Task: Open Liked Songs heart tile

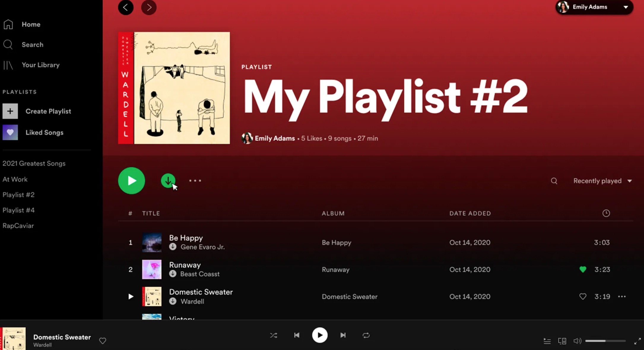Action: click(10, 133)
